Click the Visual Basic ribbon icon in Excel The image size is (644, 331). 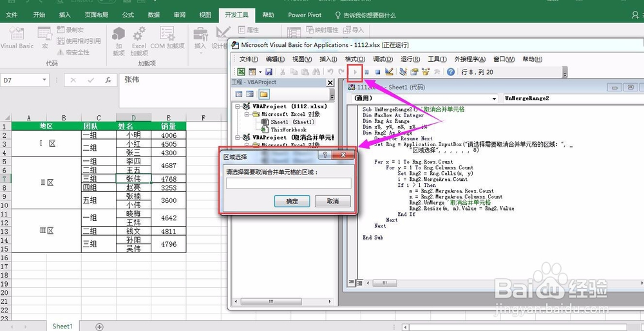[17, 39]
